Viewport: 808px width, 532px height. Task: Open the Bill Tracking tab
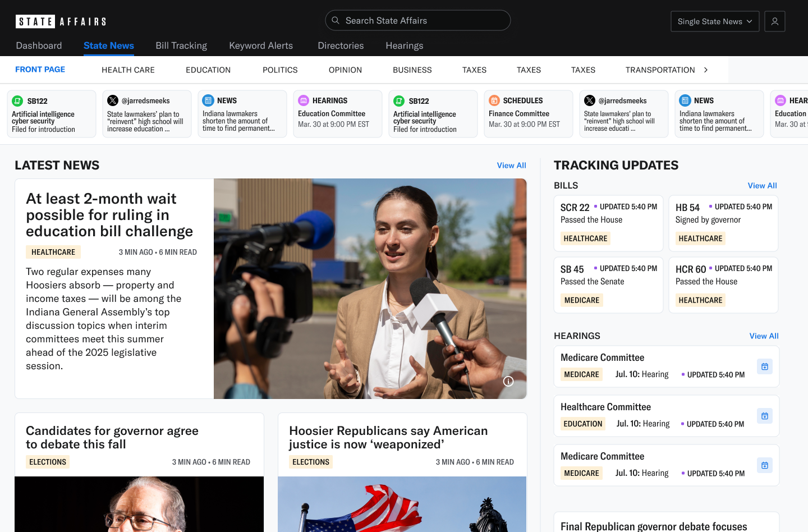coord(181,45)
